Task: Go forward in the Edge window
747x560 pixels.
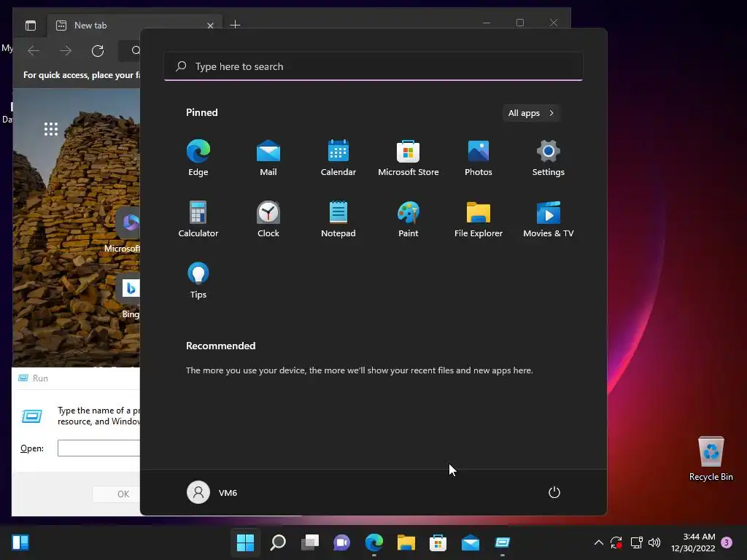Action: (x=66, y=50)
